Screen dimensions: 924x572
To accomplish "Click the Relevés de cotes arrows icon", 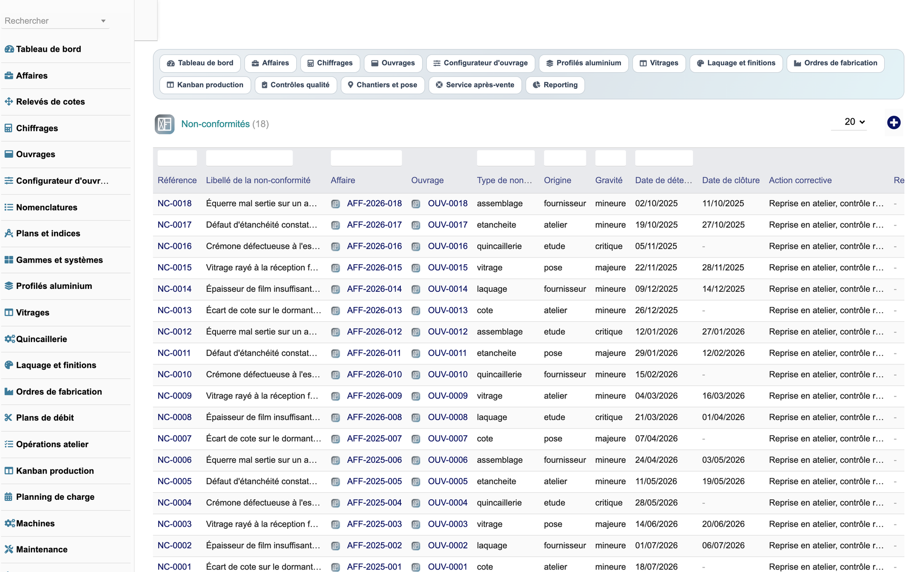I will [x=9, y=102].
